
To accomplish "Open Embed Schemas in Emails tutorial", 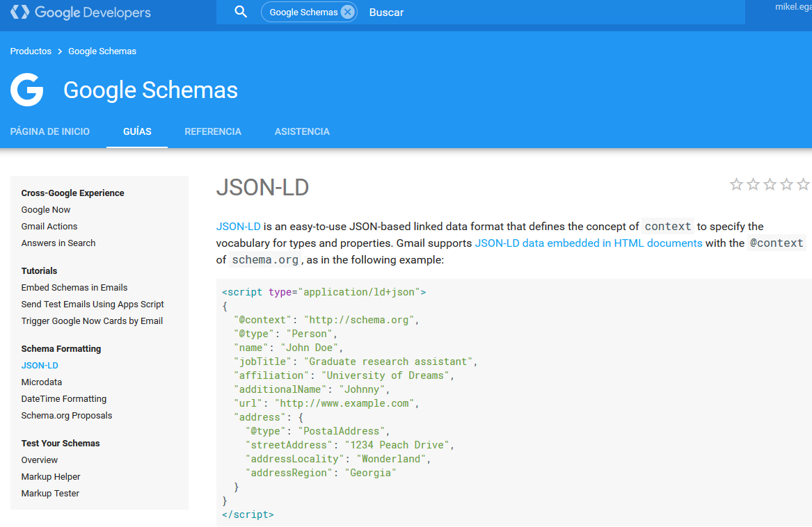I will (x=74, y=287).
